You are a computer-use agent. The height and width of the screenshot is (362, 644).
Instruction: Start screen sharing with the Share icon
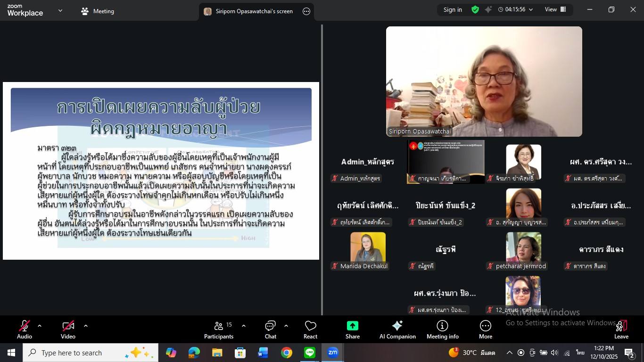[x=352, y=329]
